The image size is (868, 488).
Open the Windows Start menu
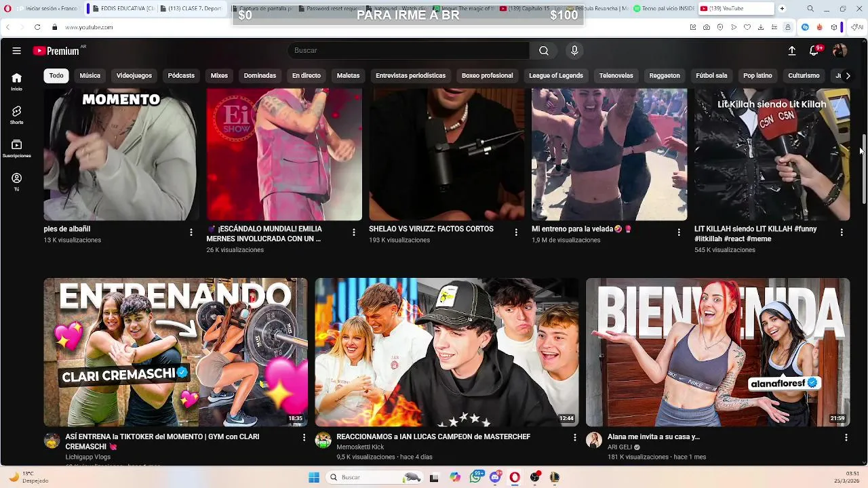(314, 477)
